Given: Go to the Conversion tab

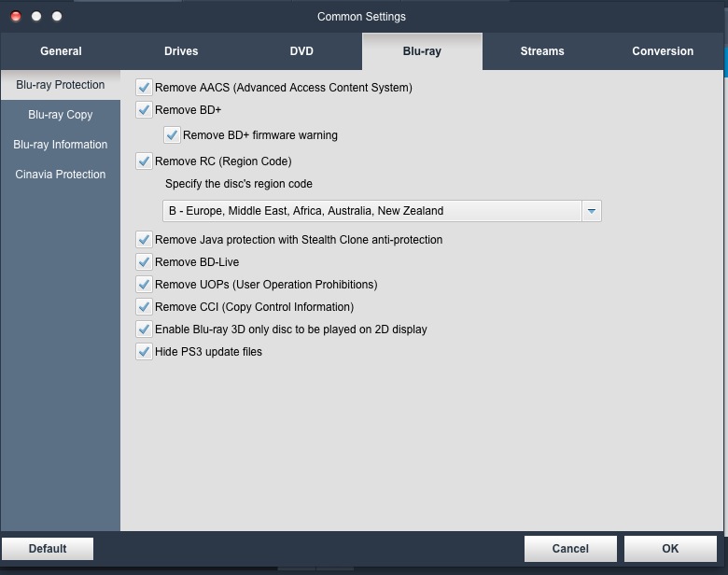Looking at the screenshot, I should click(663, 51).
